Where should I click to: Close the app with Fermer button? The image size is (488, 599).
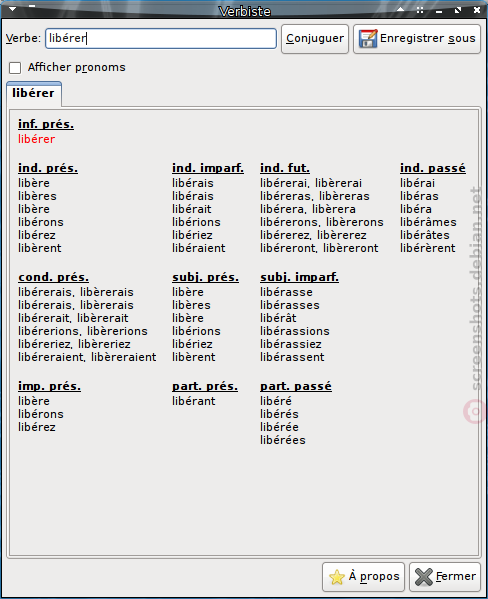point(445,576)
